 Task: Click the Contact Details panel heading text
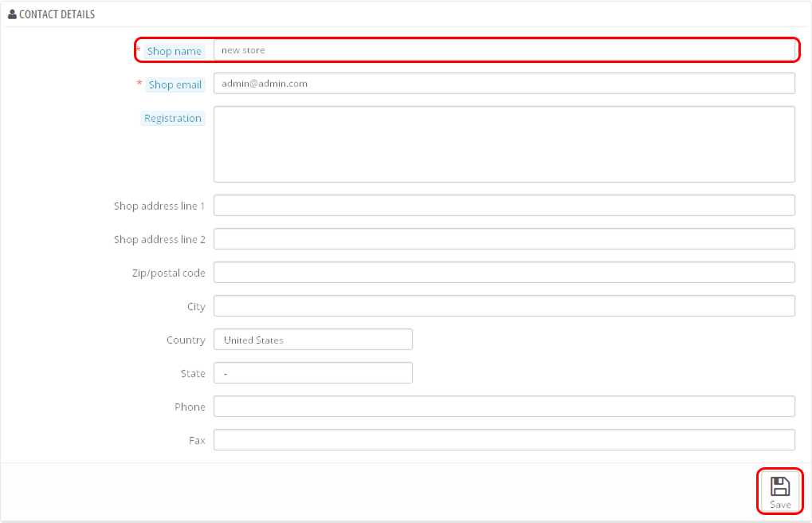57,14
